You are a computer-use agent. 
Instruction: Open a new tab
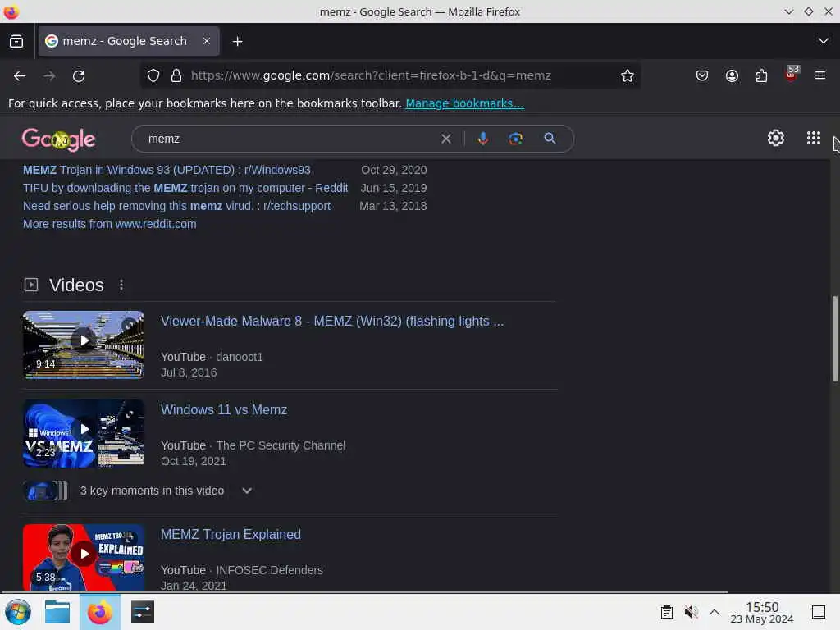(x=237, y=41)
